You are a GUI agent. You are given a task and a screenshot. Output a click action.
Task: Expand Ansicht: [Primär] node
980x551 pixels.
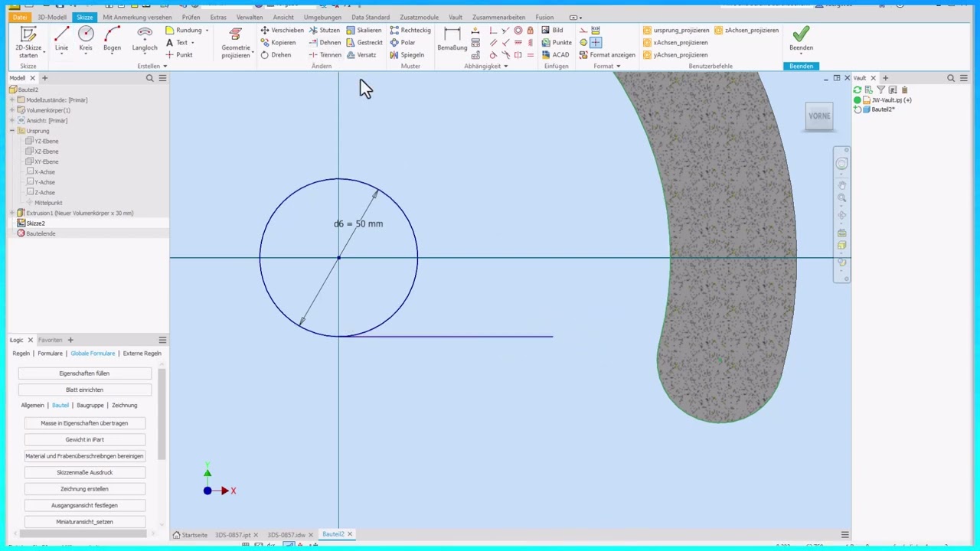point(13,121)
